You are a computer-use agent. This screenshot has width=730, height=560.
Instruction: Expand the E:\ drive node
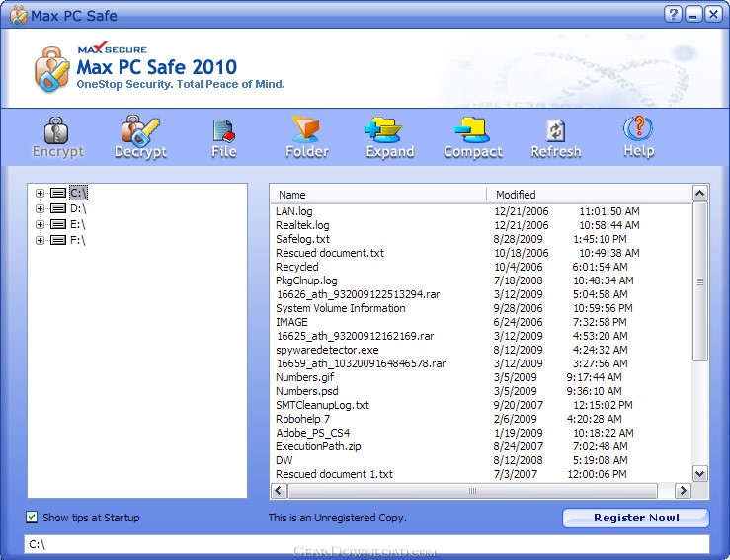tap(41, 224)
